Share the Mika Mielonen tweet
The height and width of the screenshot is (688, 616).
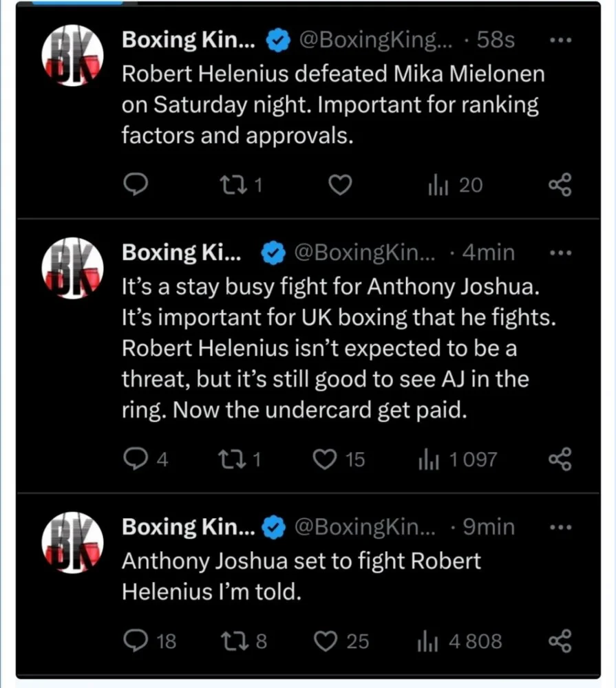pyautogui.click(x=560, y=184)
